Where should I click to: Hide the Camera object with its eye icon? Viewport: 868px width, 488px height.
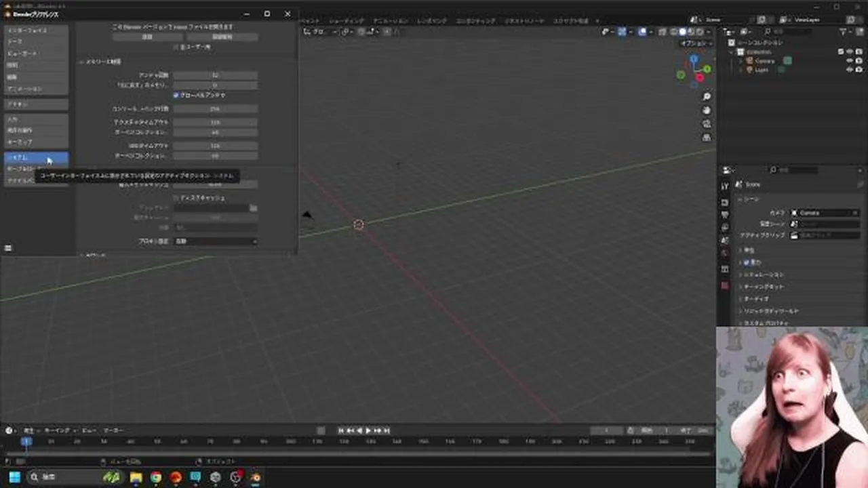pos(850,61)
